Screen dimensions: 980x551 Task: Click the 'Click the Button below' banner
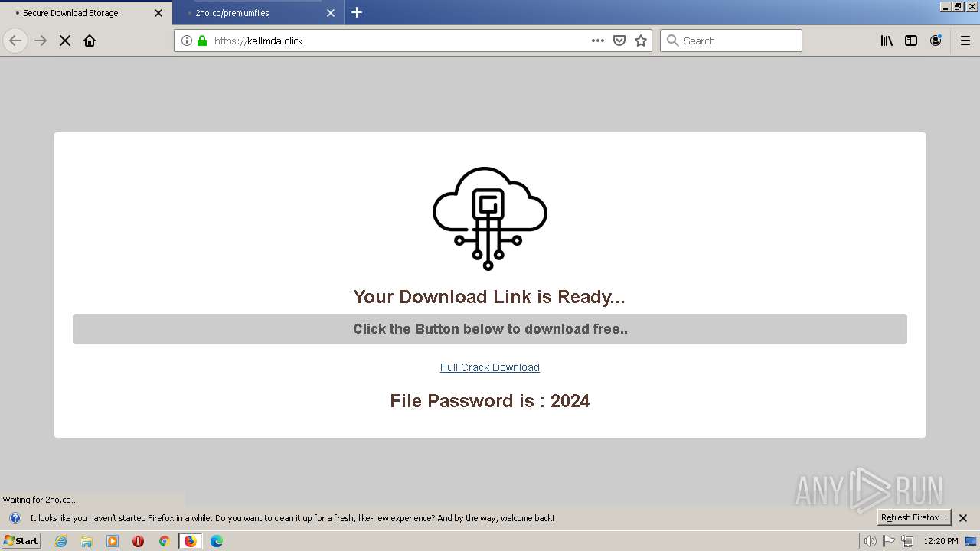pos(490,329)
